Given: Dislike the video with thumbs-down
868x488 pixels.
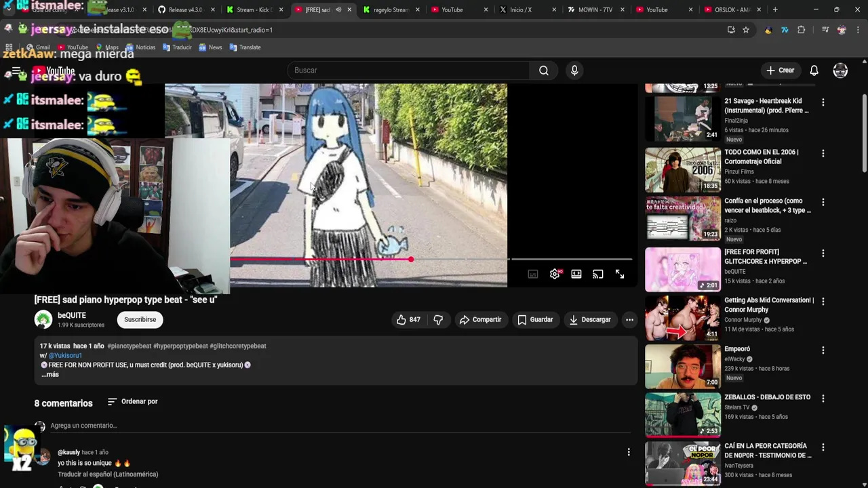Looking at the screenshot, I should 438,320.
